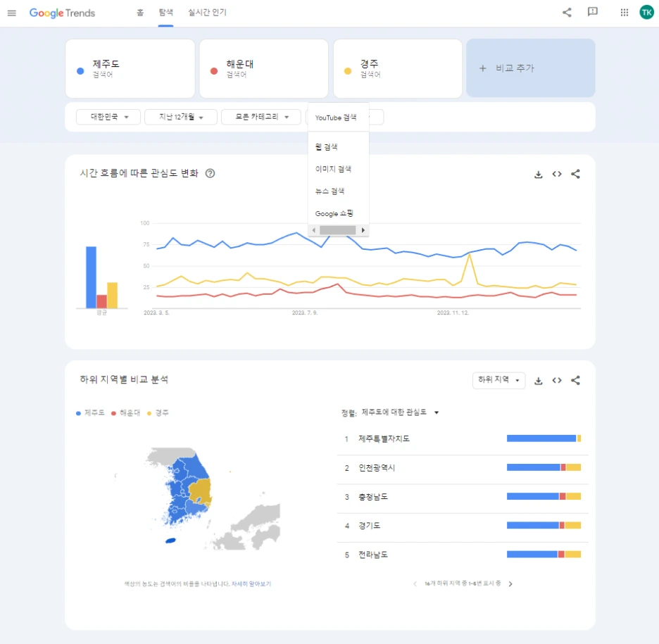
Task: Embed the subregion comparison chart
Action: click(x=557, y=380)
